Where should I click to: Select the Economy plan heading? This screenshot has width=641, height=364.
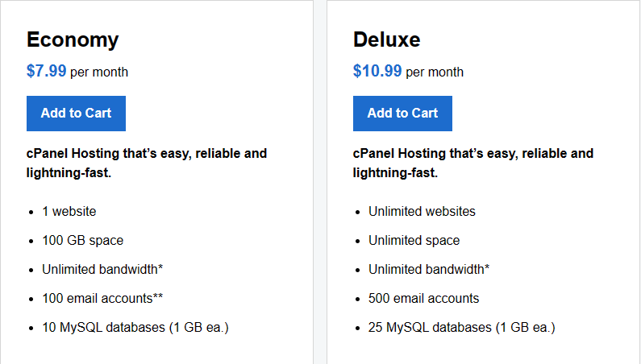[x=73, y=40]
